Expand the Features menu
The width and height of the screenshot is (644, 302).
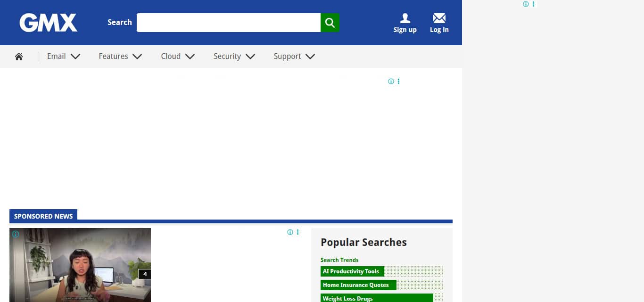120,57
